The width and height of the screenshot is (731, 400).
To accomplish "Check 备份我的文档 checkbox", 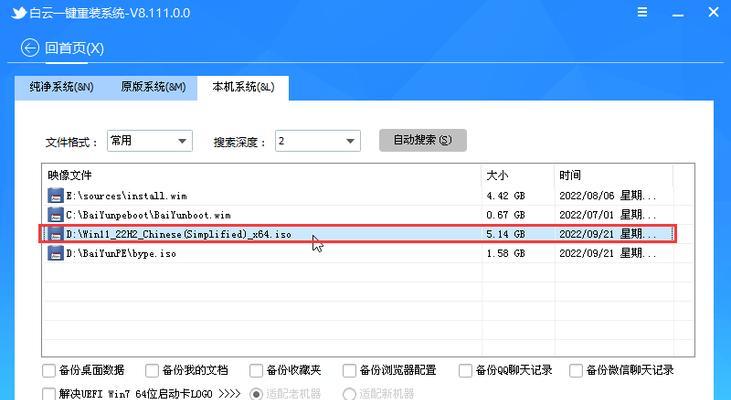I will (x=152, y=371).
